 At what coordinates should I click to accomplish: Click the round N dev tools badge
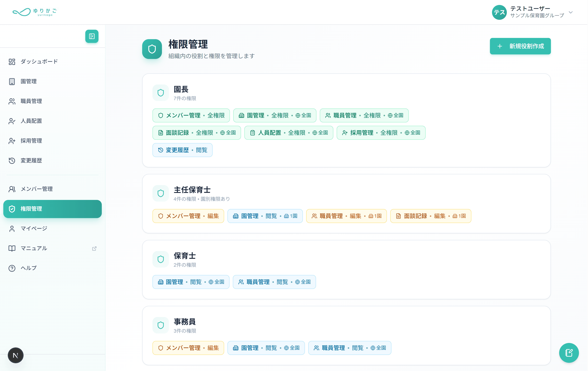tap(16, 355)
